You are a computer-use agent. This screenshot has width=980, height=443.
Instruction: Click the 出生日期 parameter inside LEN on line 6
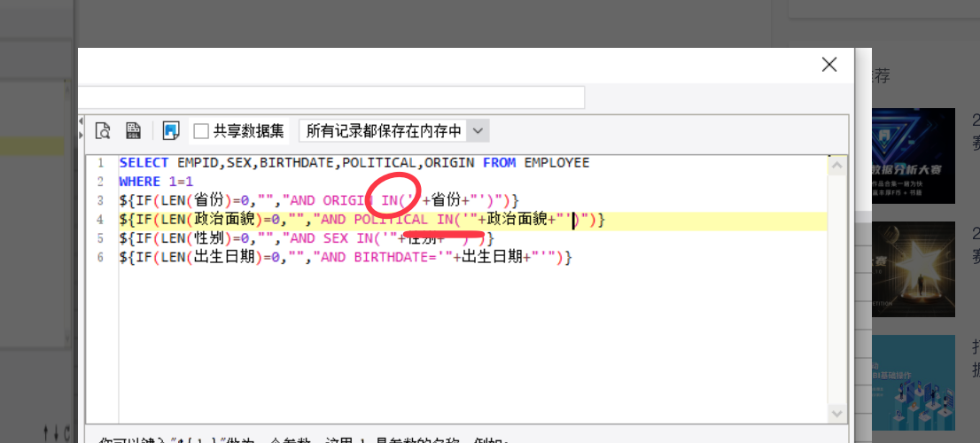224,258
